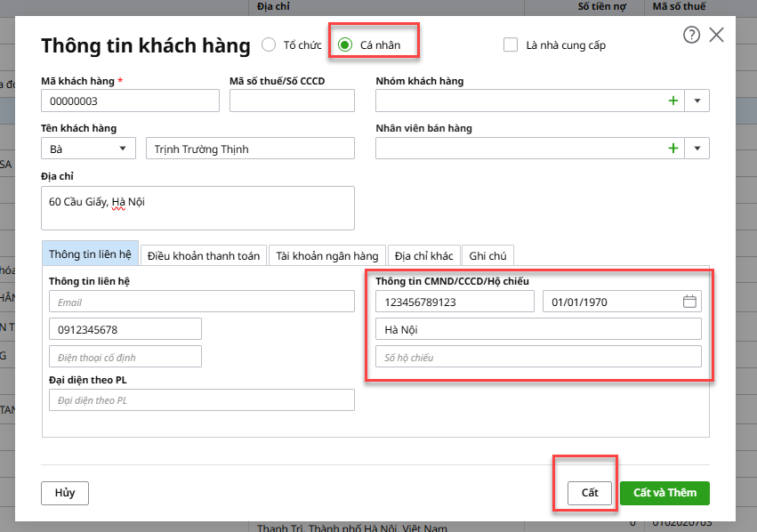Screen dimensions: 757x532
Task: Switch to the Ghi chú tab
Action: [x=487, y=255]
